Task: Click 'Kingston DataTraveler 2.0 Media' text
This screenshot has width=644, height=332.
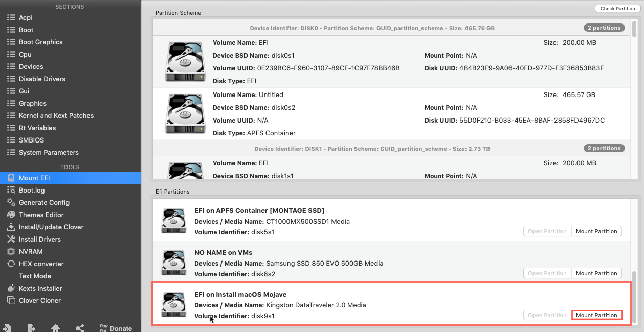Action: [316, 305]
